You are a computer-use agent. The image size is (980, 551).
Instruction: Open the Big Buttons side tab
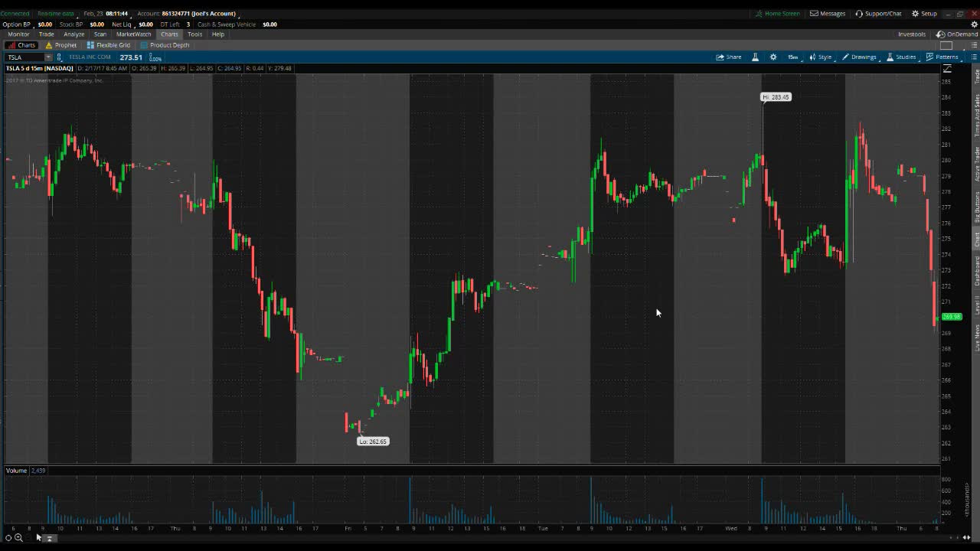point(976,207)
